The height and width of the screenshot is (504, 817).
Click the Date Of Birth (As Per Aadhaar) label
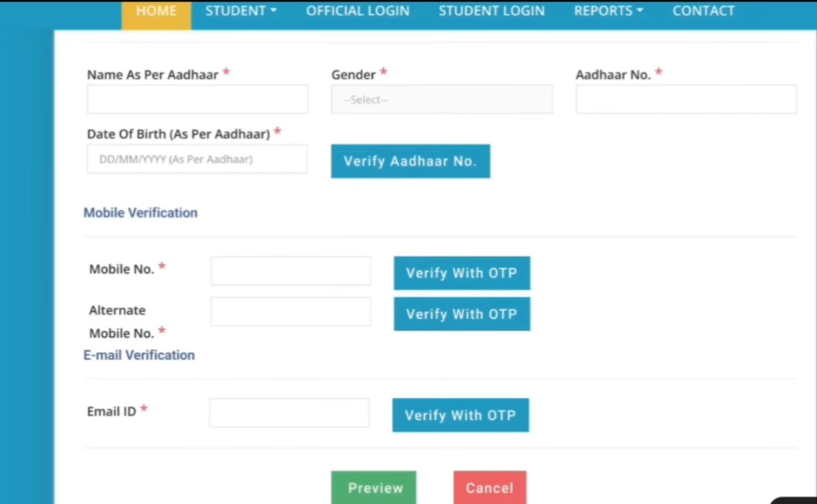(x=178, y=134)
